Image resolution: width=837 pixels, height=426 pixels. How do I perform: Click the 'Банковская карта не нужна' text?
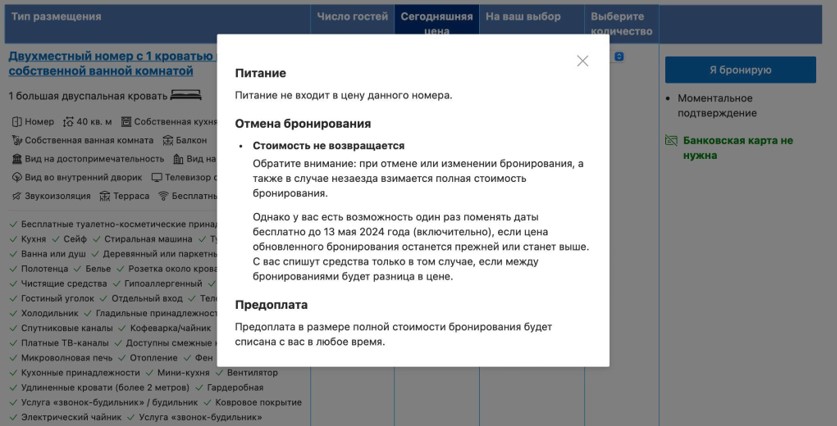738,148
